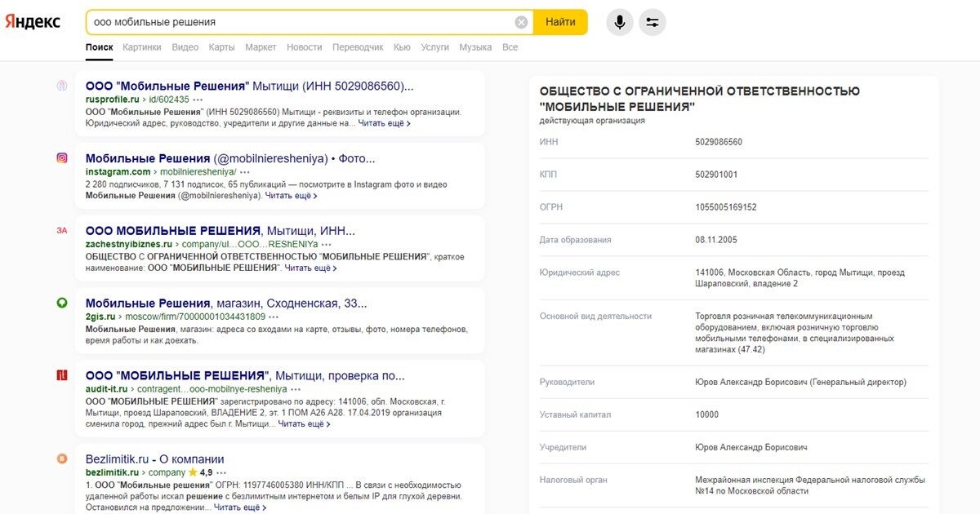Start voice search with microphone icon
The width and height of the screenshot is (980, 514).
620,22
